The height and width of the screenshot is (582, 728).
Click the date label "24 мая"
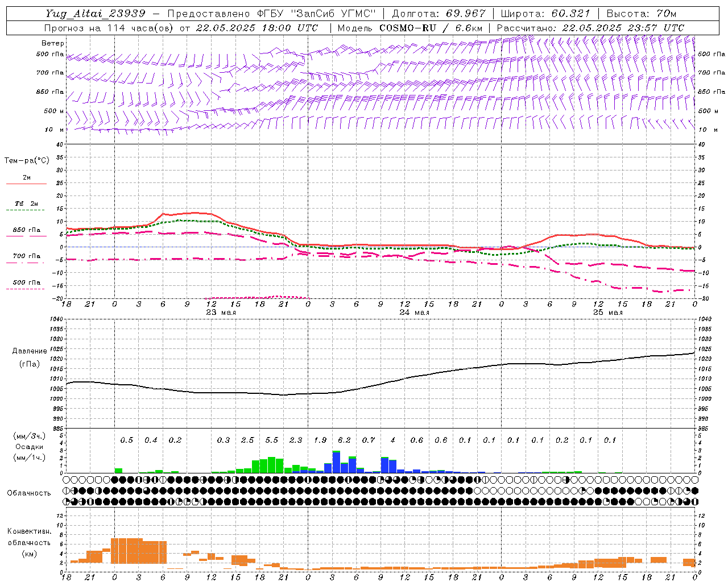[414, 313]
